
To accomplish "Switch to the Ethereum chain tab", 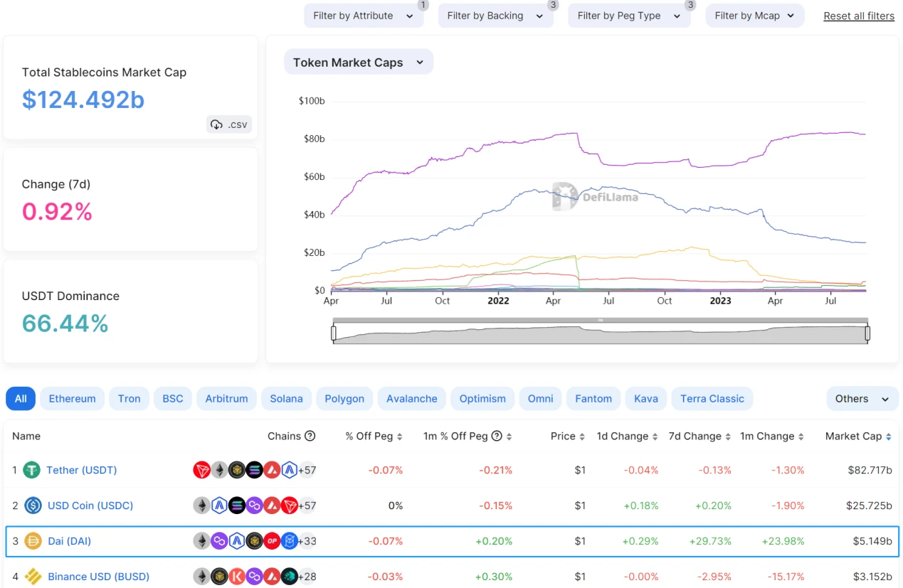I will coord(72,399).
